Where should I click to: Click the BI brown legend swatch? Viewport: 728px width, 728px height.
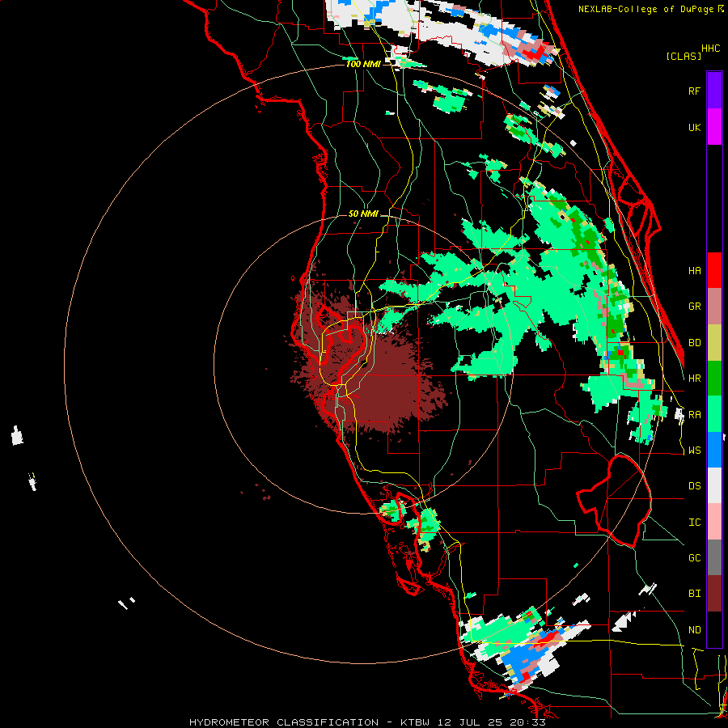click(714, 594)
